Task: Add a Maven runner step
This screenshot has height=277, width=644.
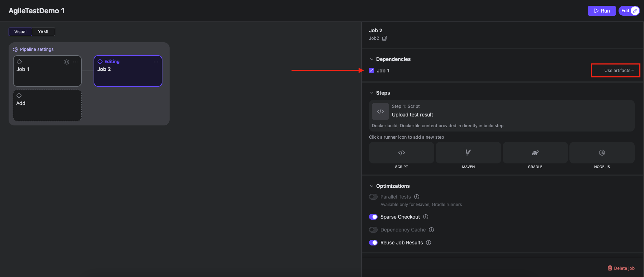Action: pos(468,153)
